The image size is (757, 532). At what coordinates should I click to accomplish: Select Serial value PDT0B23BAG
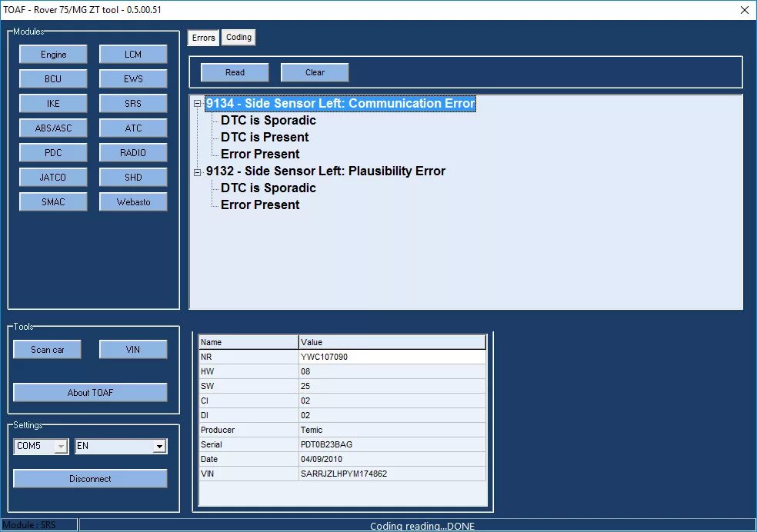point(392,444)
